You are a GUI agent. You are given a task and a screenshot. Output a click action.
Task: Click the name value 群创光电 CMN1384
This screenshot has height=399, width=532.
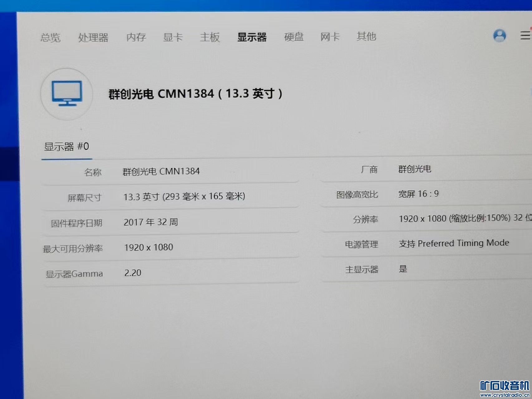161,171
